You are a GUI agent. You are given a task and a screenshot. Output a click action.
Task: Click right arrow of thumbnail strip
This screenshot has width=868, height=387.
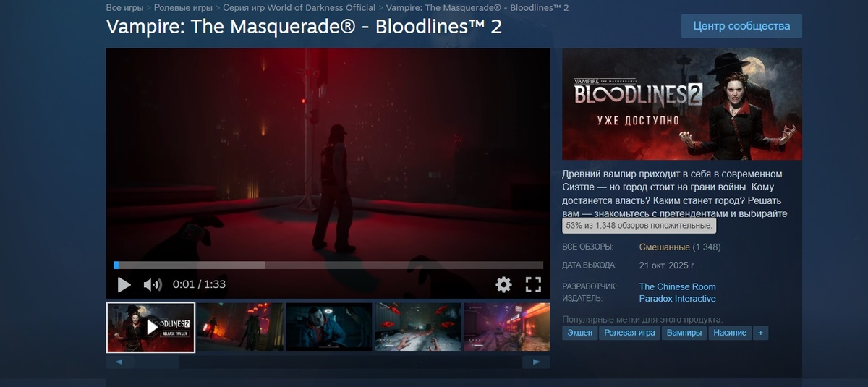click(x=536, y=362)
